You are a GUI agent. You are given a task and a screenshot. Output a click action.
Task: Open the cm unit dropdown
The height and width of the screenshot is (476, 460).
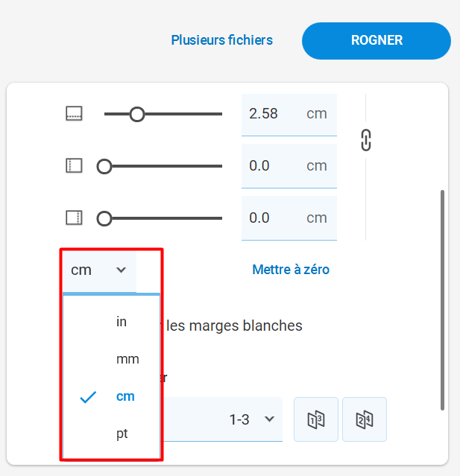99,270
